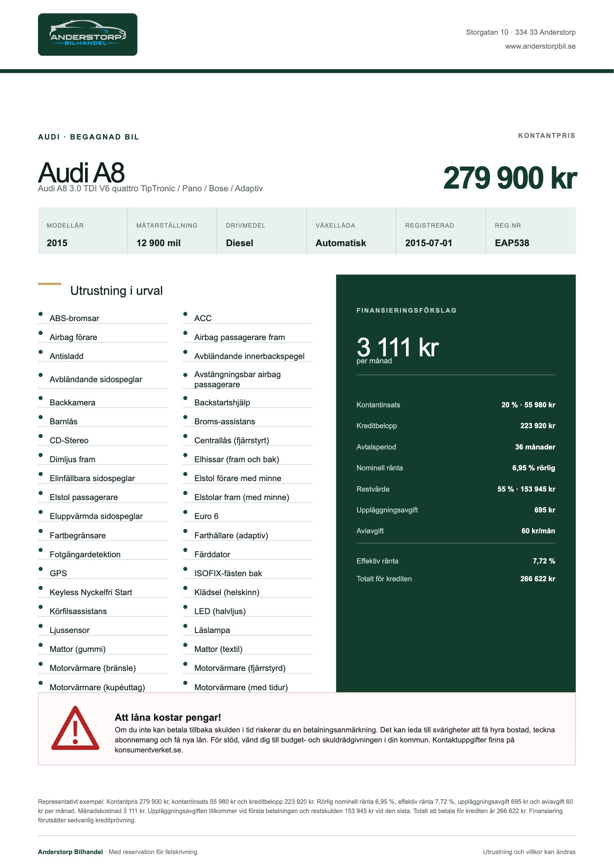The height and width of the screenshot is (868, 614).
Task: Click the footer note Utrustning och villkor kan ändras
Action: (529, 852)
